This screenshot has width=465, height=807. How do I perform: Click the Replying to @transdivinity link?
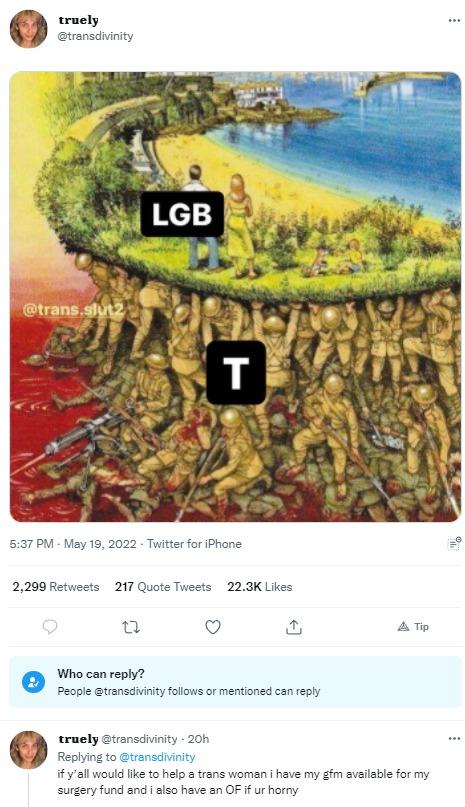point(157,757)
